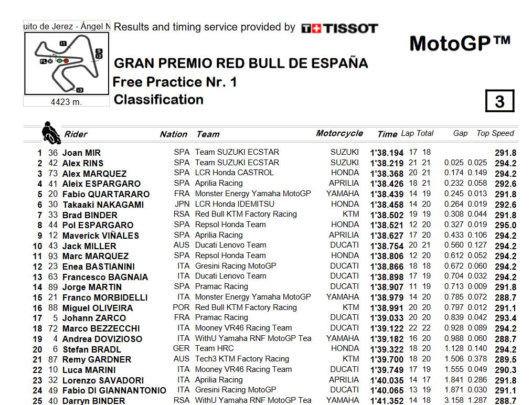Click the I3 sector marker on map
This screenshot has height=405, width=532.
(x=79, y=90)
